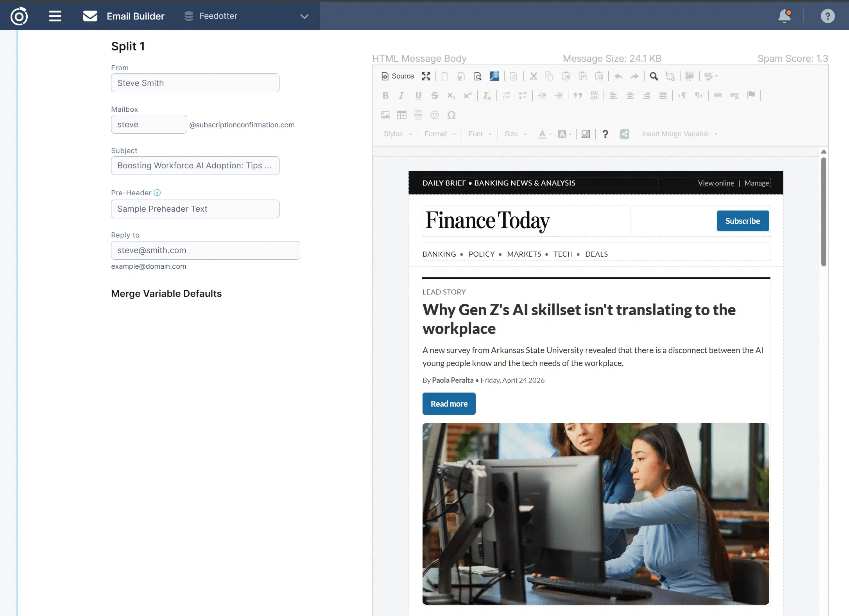Insert a hyperlink into the text
The width and height of the screenshot is (849, 616).
tap(718, 95)
